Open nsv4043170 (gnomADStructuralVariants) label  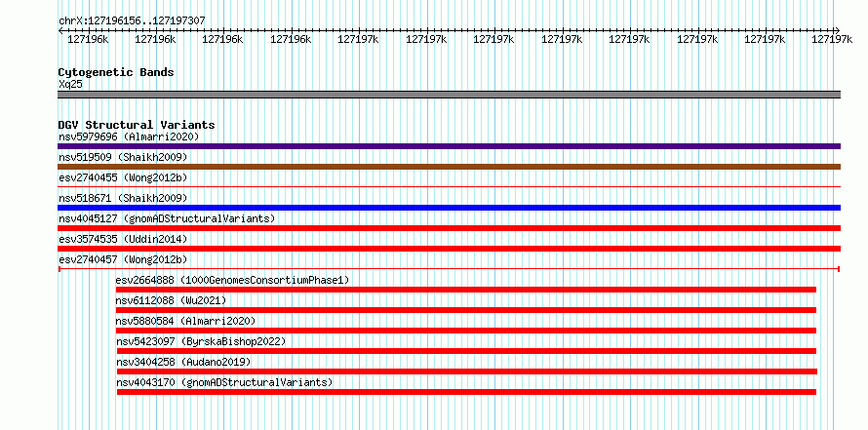tap(224, 382)
